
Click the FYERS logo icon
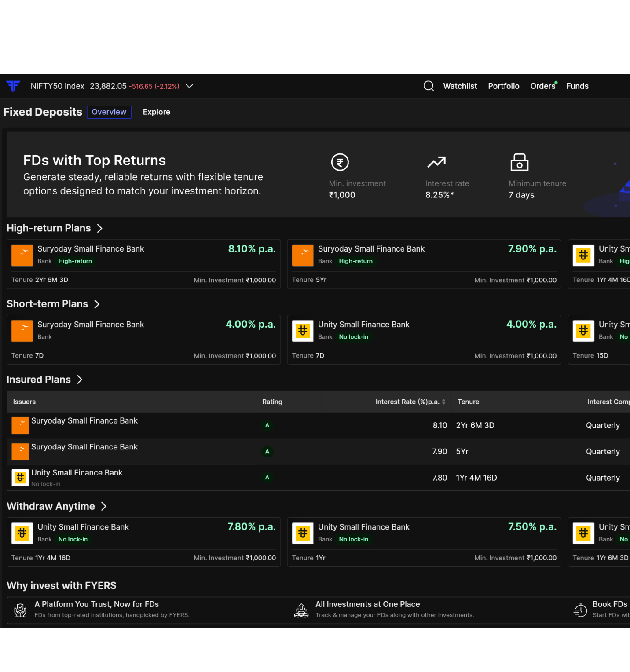(13, 86)
